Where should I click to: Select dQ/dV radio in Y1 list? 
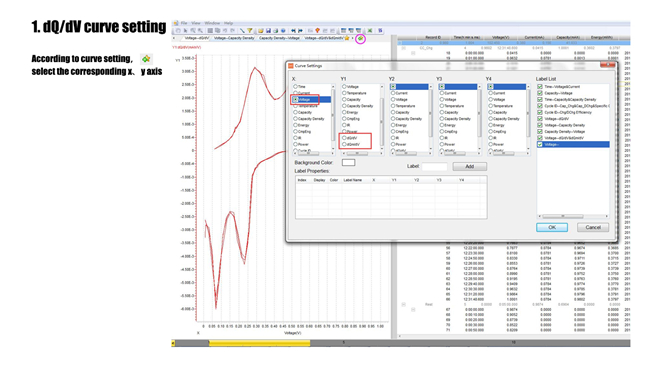[x=344, y=138]
